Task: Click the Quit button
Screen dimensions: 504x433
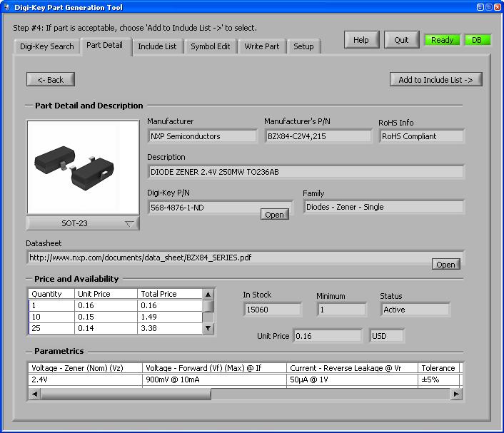Action: [401, 40]
